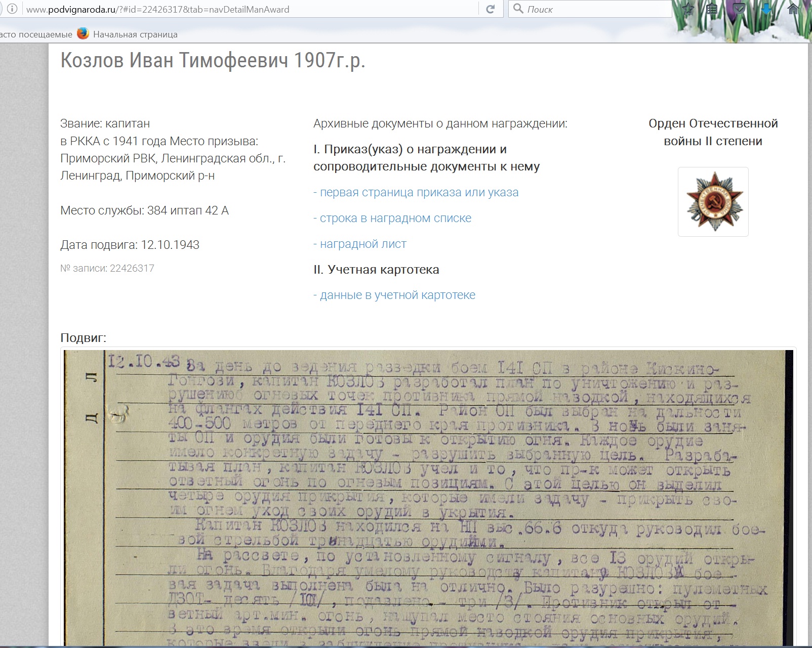The width and height of the screenshot is (812, 648).
Task: Save the page to Pocket
Action: coord(740,9)
